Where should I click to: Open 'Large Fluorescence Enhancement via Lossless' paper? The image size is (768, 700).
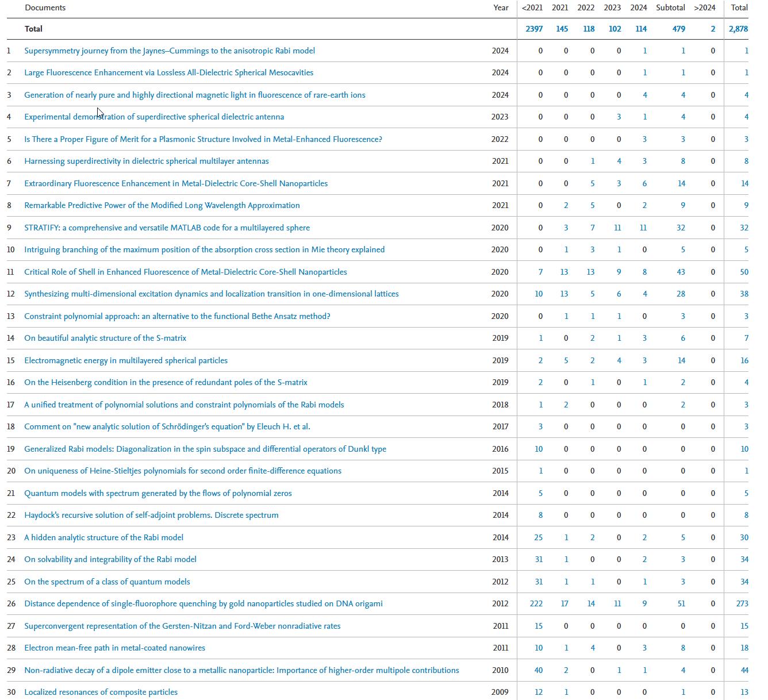168,72
